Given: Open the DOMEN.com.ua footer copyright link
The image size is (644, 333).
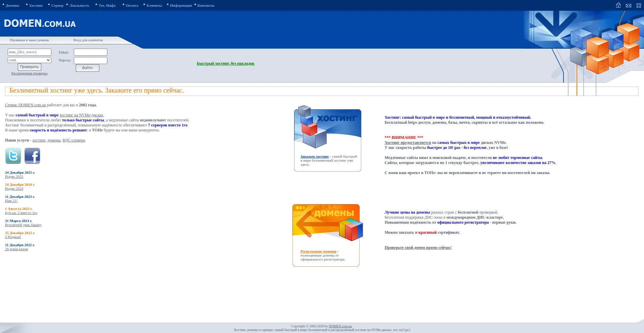Looking at the screenshot, I should (x=340, y=326).
